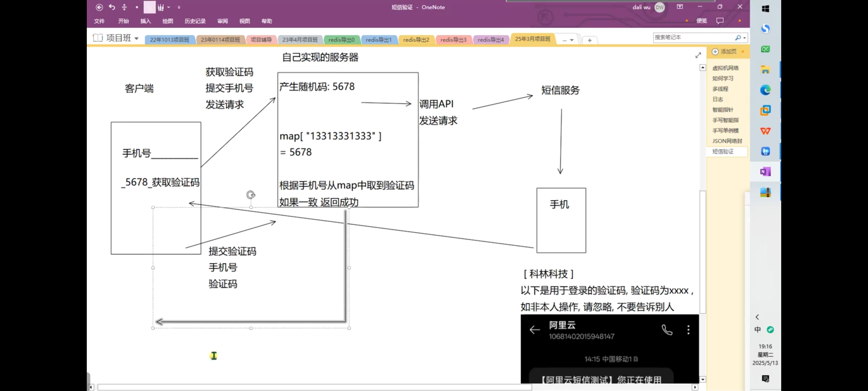The width and height of the screenshot is (868, 391).
Task: Click the Back navigation arrow icon
Action: [99, 7]
